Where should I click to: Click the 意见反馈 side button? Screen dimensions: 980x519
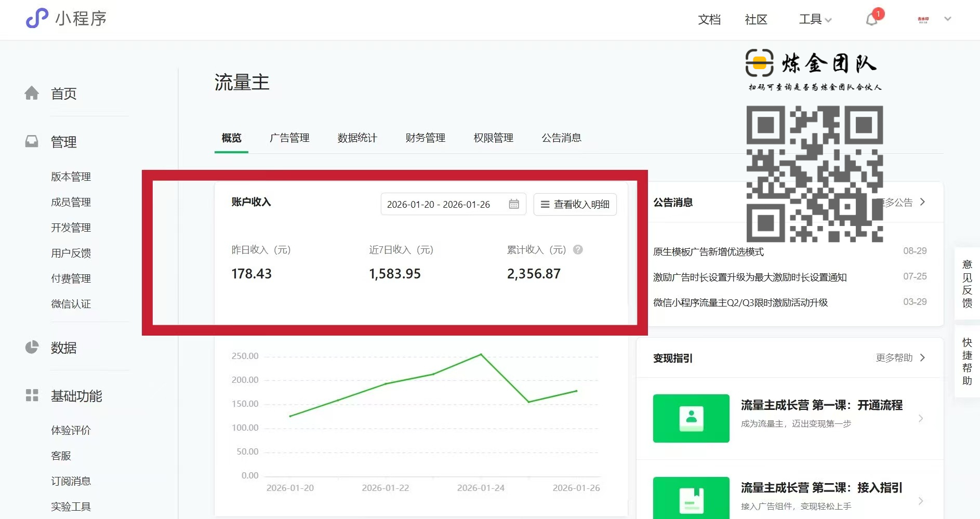tap(966, 284)
